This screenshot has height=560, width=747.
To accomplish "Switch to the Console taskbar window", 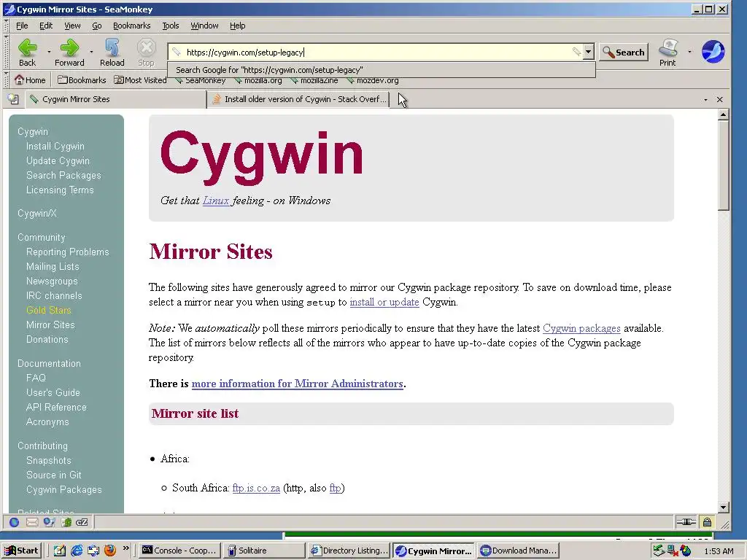I will [180, 551].
